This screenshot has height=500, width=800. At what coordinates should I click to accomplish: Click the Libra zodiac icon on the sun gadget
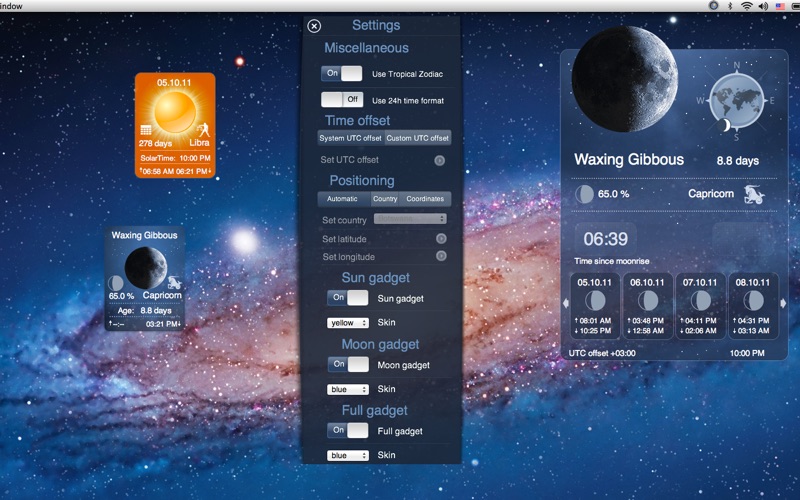203,129
